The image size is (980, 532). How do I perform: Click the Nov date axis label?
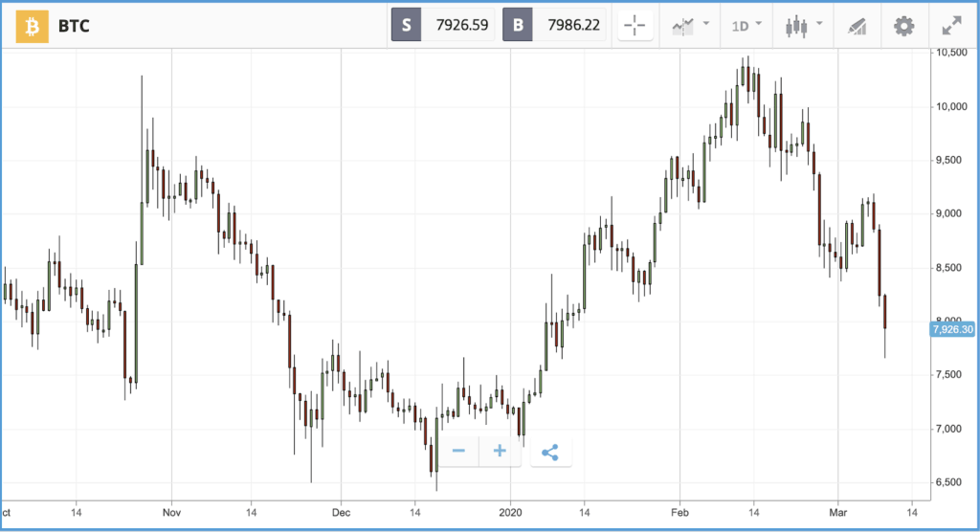[x=171, y=513]
